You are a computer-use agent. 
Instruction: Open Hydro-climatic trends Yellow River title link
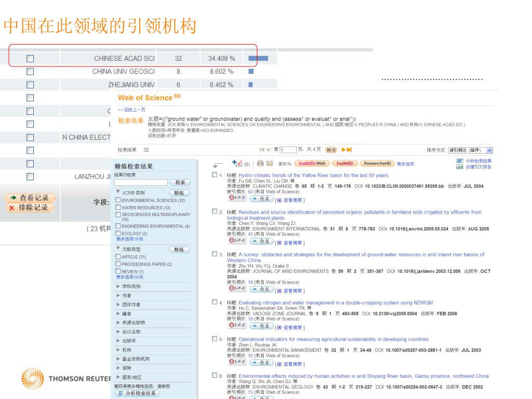pyautogui.click(x=313, y=175)
